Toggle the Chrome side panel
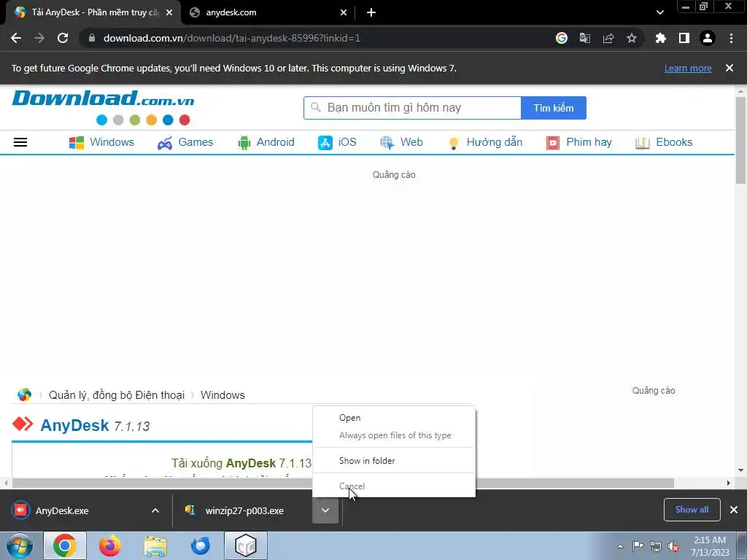 (x=684, y=38)
